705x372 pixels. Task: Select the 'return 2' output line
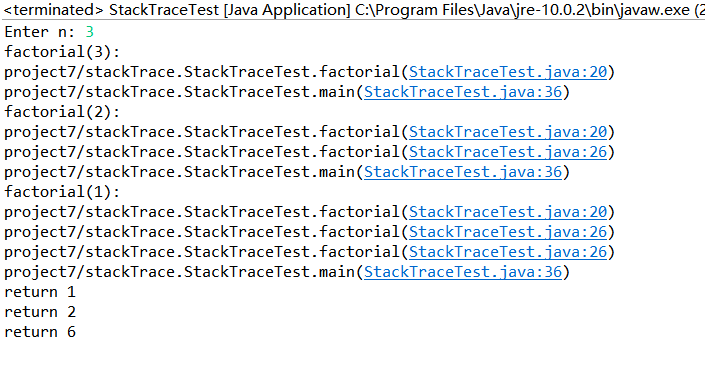point(40,312)
